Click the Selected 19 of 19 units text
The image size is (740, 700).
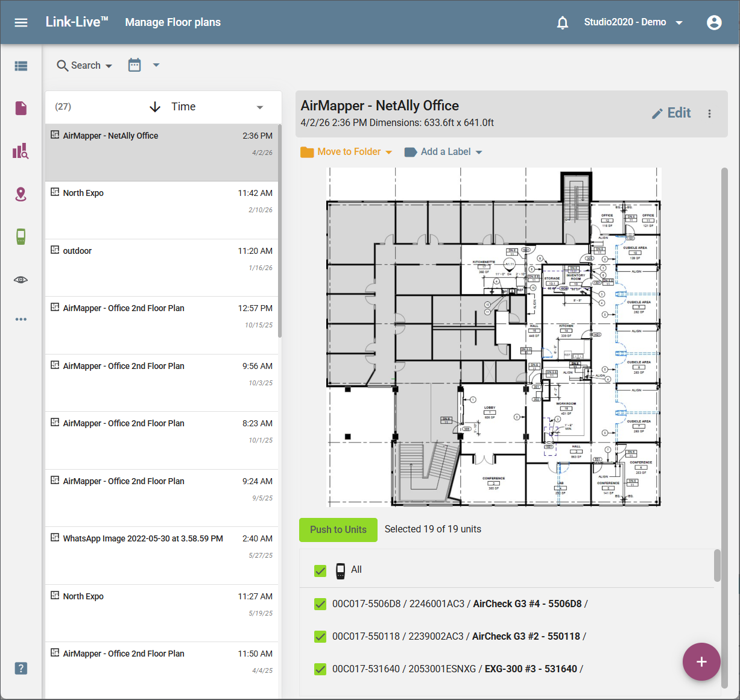pos(433,529)
